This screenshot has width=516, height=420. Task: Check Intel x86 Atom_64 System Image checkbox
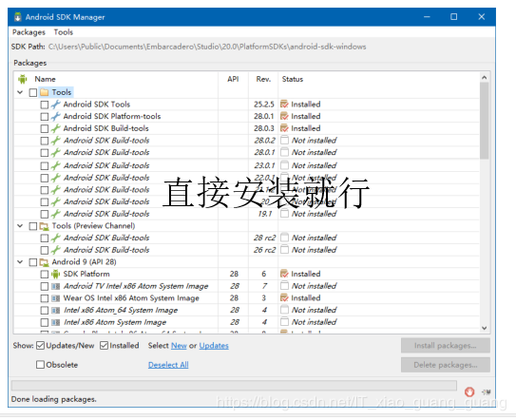[x=45, y=311]
